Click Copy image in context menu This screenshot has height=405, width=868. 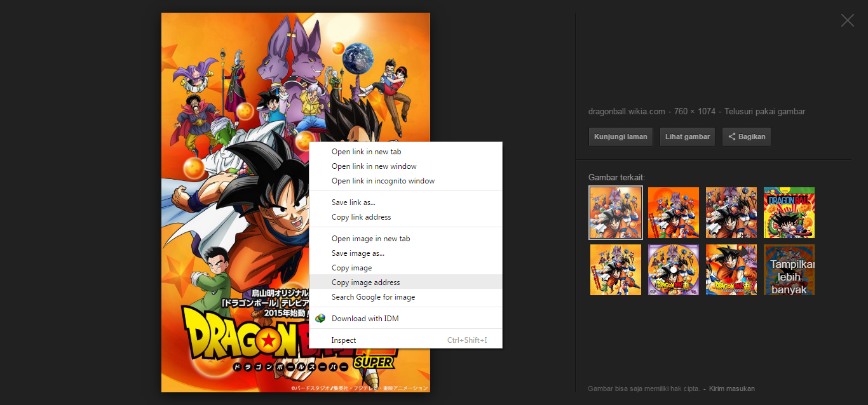tap(405, 268)
